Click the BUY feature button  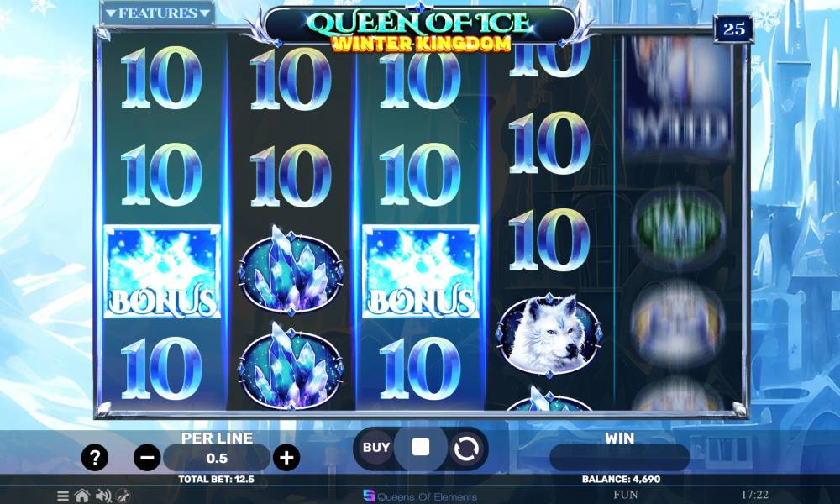pyautogui.click(x=376, y=448)
